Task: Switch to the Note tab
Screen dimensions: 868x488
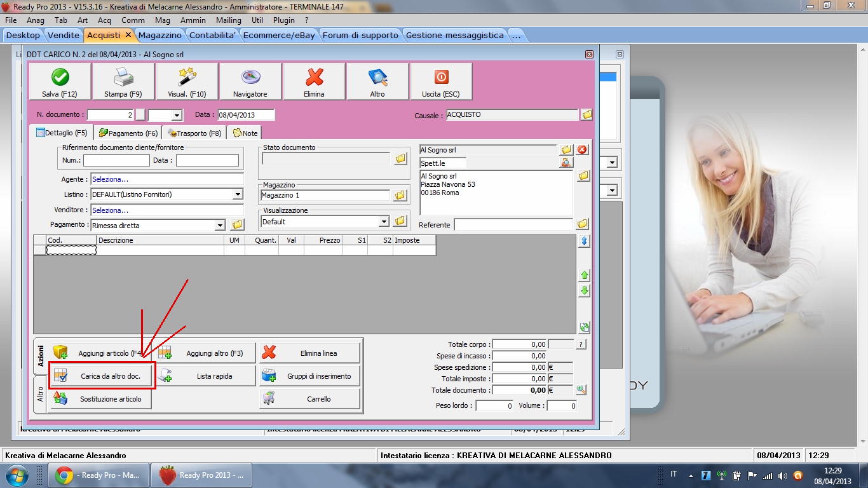Action: [245, 133]
